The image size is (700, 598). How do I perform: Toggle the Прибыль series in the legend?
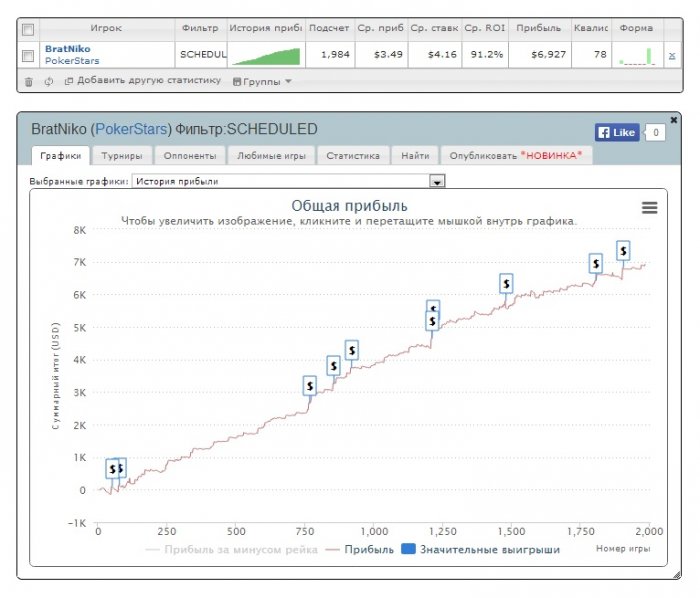(x=360, y=550)
